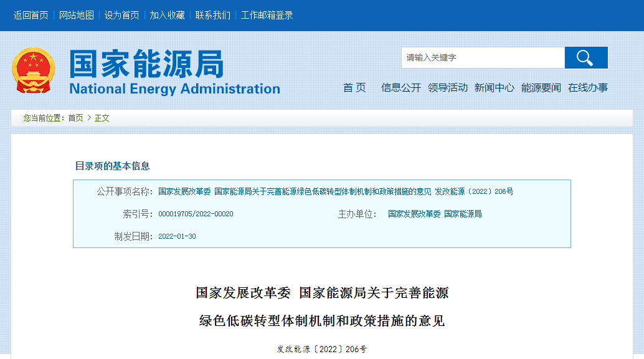This screenshot has height=359, width=644.
Task: Open 在线办事 section
Action: pyautogui.click(x=588, y=87)
